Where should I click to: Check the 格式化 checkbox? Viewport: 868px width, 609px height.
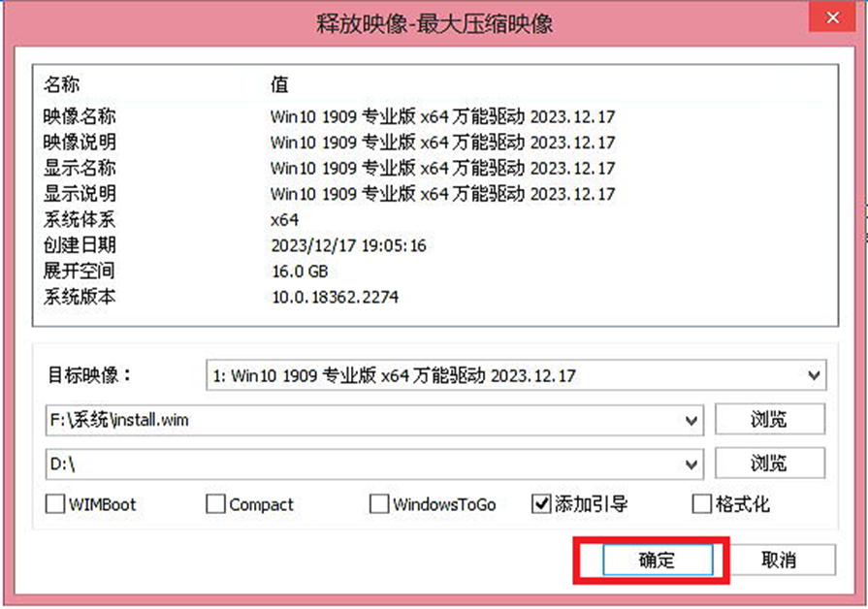701,504
